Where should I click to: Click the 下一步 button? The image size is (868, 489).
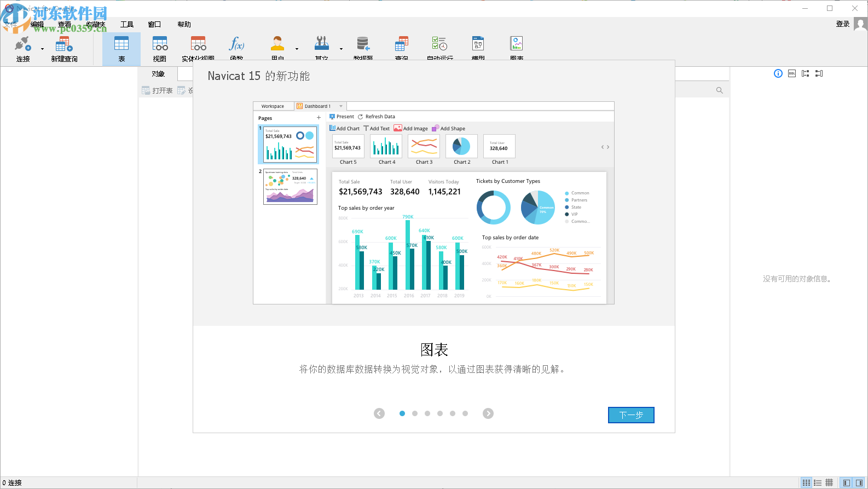[631, 415]
